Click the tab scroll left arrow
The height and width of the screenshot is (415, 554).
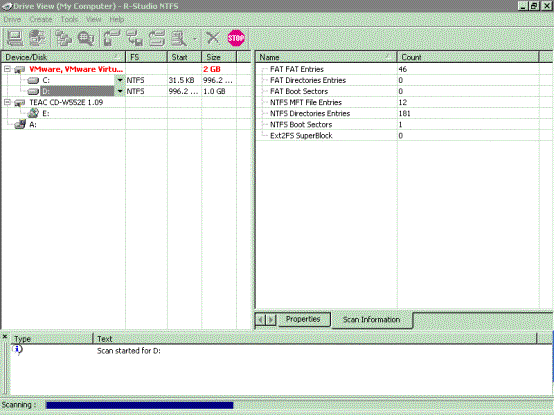[260, 320]
